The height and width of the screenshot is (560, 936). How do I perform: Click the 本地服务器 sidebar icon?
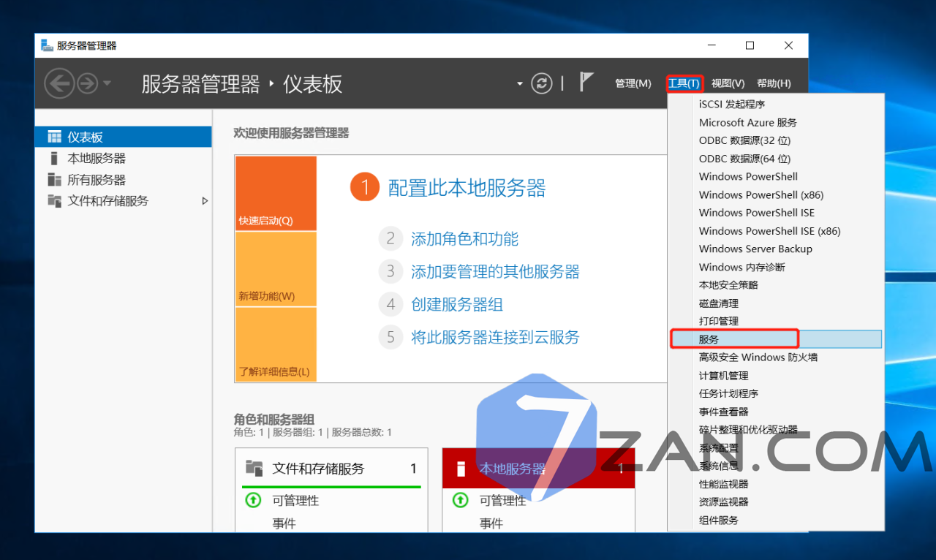point(53,158)
